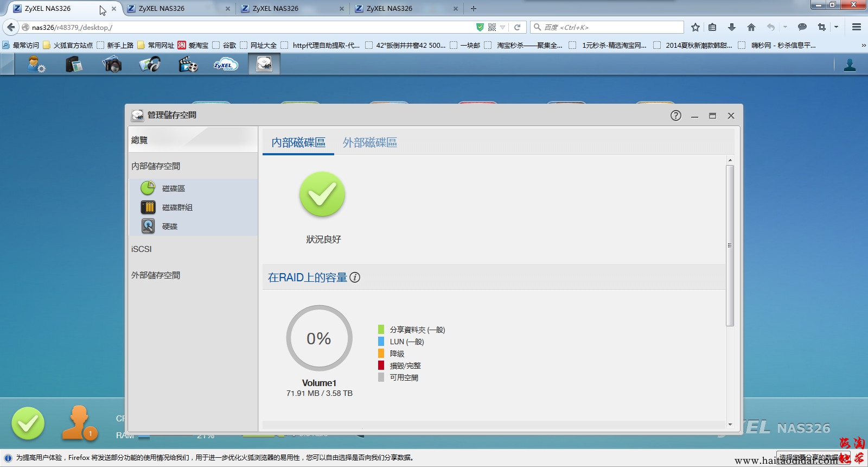
Task: Expand the 外部儲存空間 section
Action: point(156,275)
